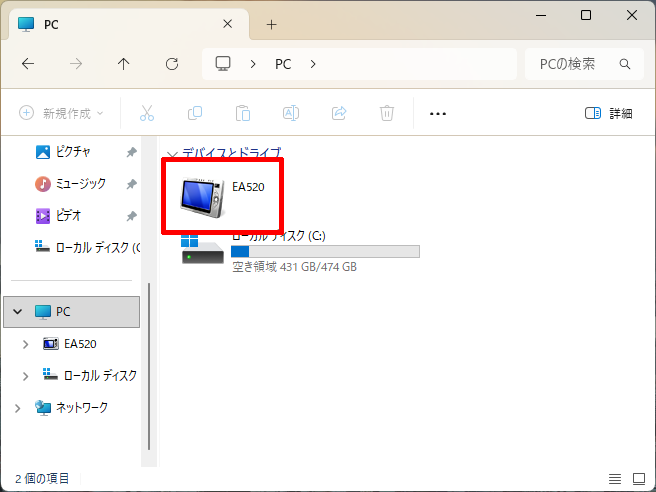Open the See more ellipsis menu
The width and height of the screenshot is (656, 492).
437,113
